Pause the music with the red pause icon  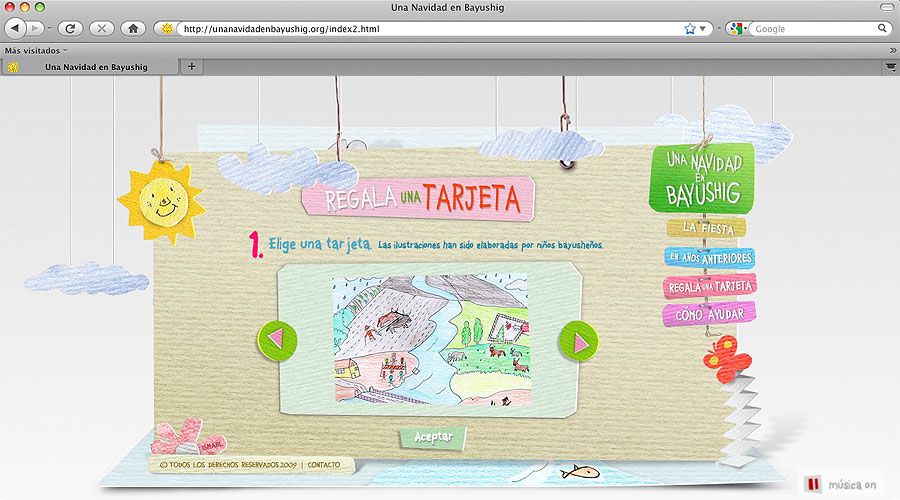click(x=813, y=484)
